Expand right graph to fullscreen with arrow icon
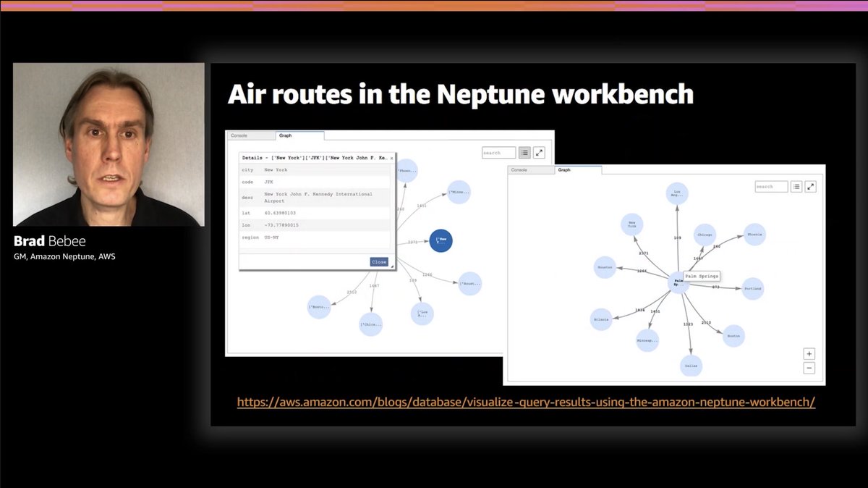 click(x=810, y=186)
